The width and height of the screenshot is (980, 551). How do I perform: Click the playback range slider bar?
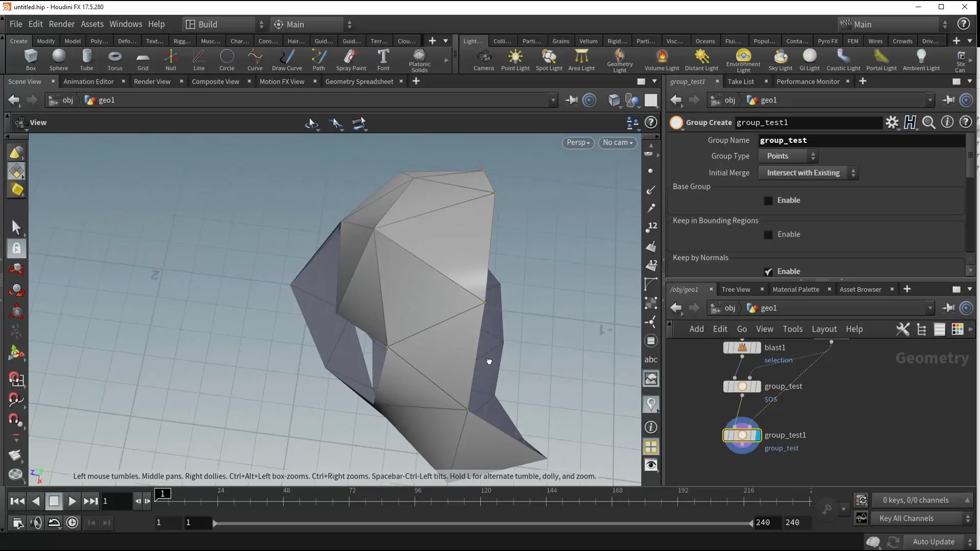coord(482,523)
